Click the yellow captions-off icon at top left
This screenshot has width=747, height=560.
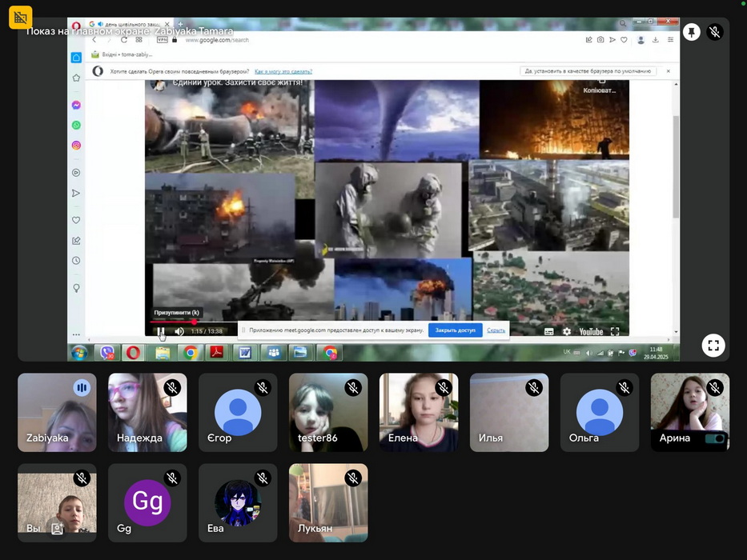coord(21,17)
